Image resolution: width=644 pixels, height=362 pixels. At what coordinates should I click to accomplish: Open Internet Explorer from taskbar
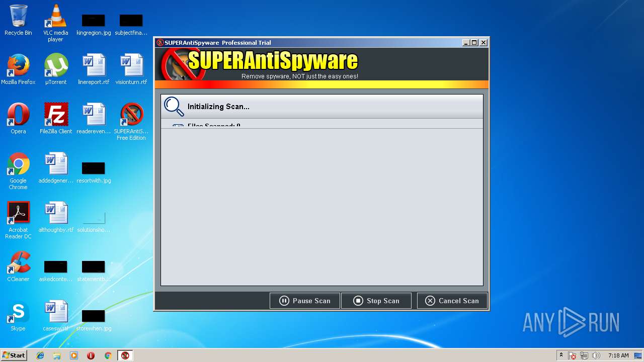click(x=40, y=355)
